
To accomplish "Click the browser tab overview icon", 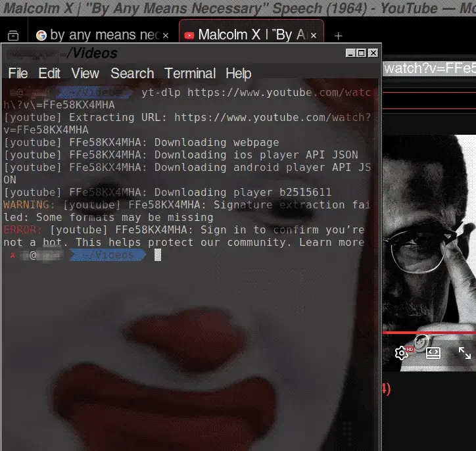I will coord(13,36).
